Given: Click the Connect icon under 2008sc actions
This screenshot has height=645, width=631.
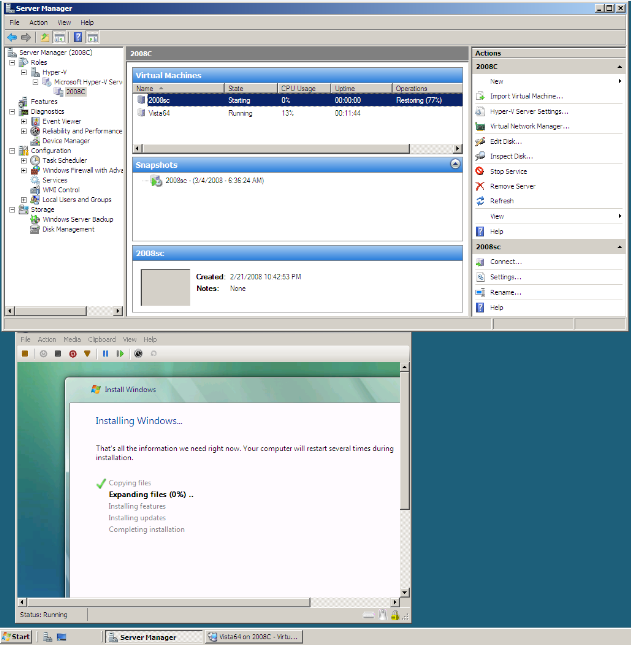Looking at the screenshot, I should click(x=480, y=262).
